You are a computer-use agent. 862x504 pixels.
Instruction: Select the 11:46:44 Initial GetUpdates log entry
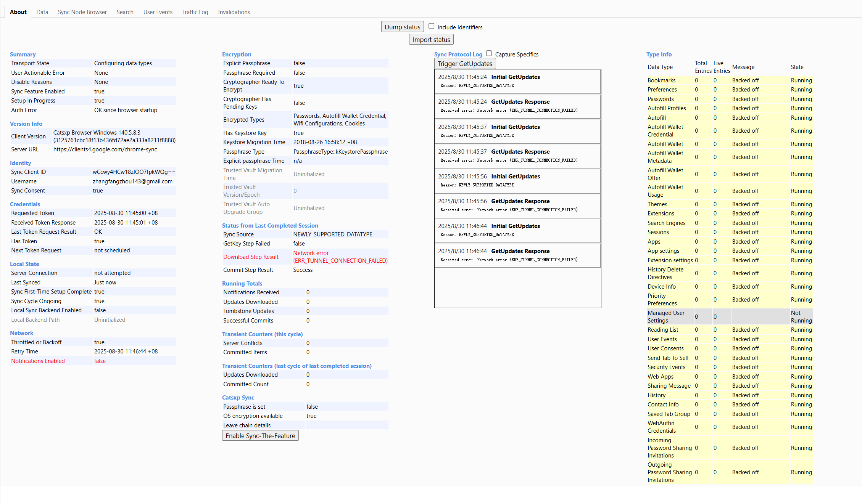517,231
